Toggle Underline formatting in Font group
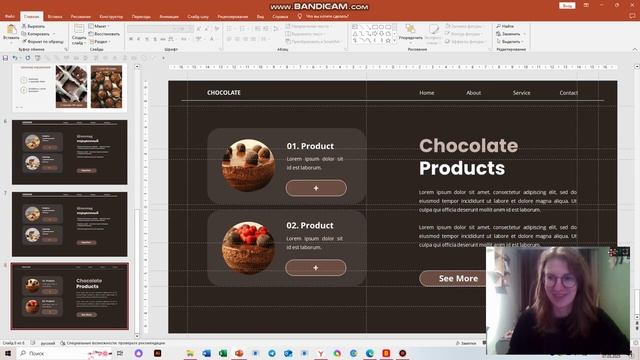 pos(147,39)
